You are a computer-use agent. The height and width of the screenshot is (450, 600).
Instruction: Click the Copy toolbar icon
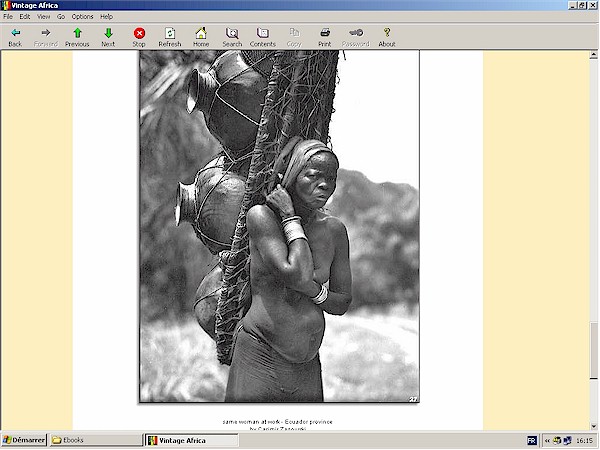click(294, 37)
